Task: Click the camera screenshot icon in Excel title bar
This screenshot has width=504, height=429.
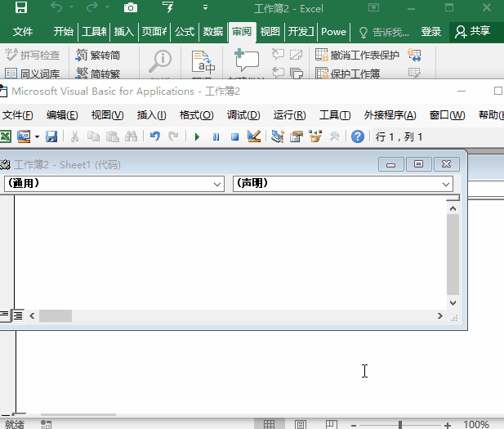Action: [131, 7]
